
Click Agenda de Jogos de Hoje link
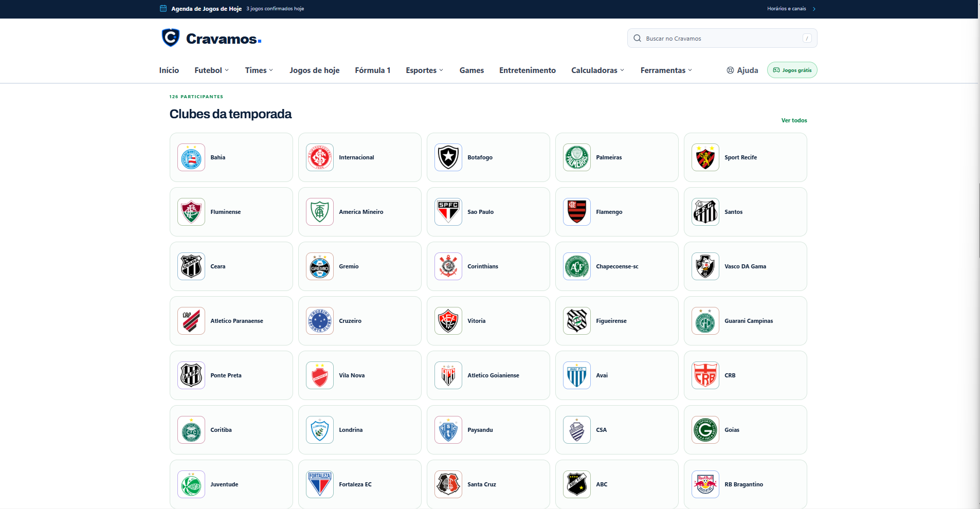[206, 9]
